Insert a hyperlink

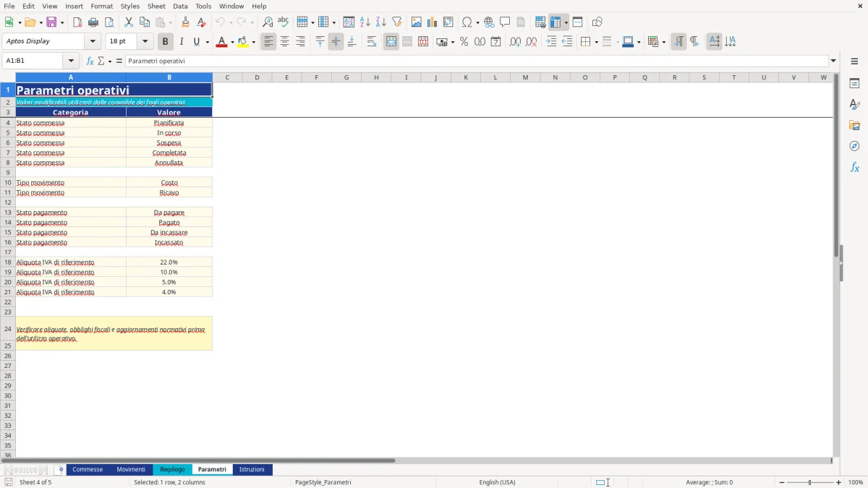[x=489, y=22]
